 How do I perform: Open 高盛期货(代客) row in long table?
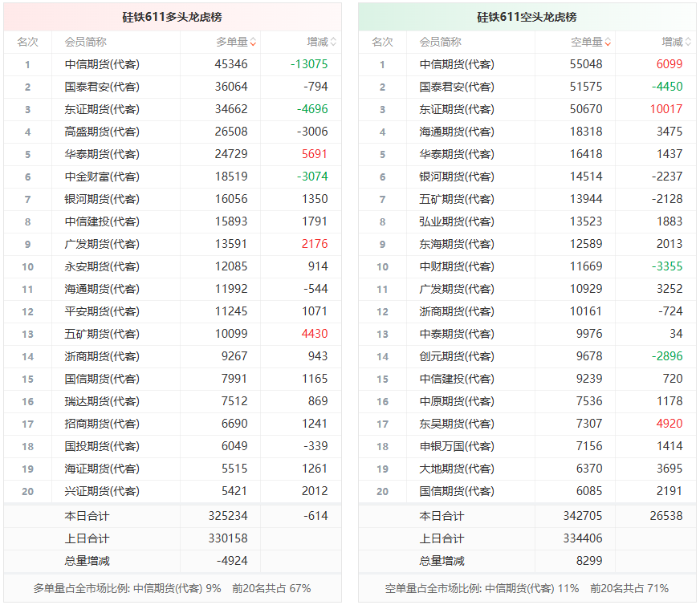pyautogui.click(x=173, y=132)
